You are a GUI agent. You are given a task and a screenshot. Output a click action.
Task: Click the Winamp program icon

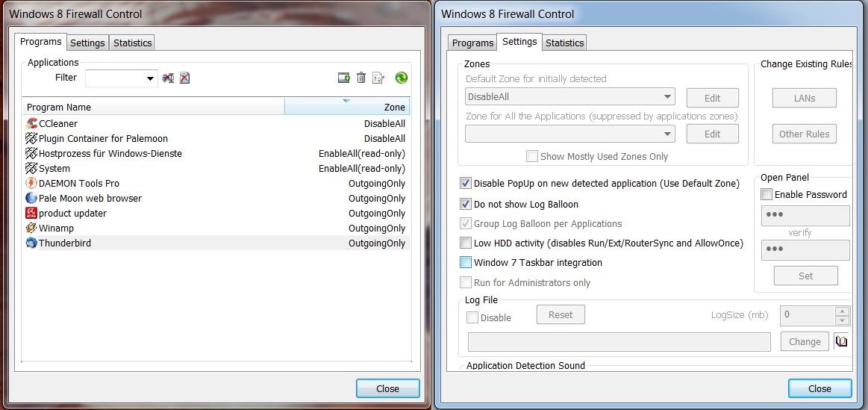point(31,229)
